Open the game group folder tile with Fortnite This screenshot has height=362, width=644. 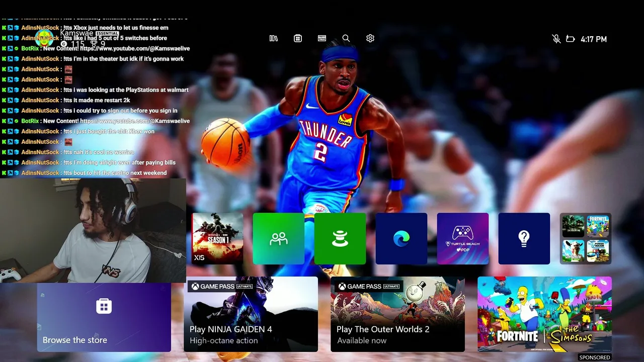pyautogui.click(x=586, y=238)
